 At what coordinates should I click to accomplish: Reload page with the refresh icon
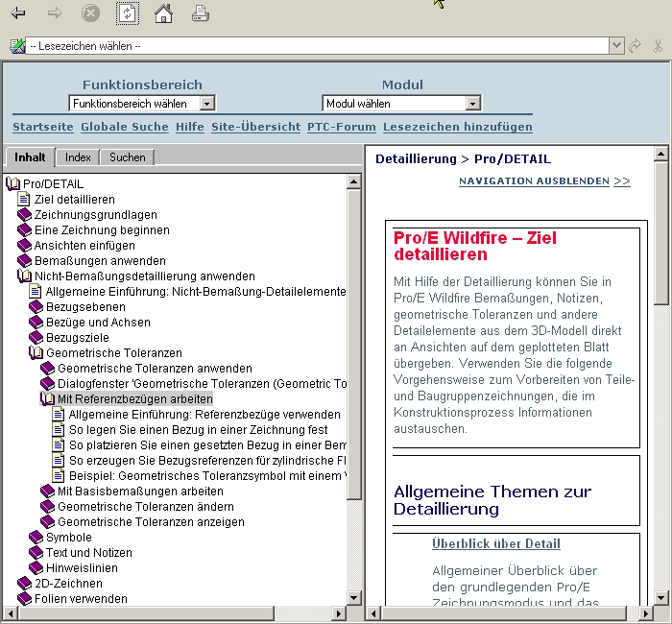(x=128, y=13)
